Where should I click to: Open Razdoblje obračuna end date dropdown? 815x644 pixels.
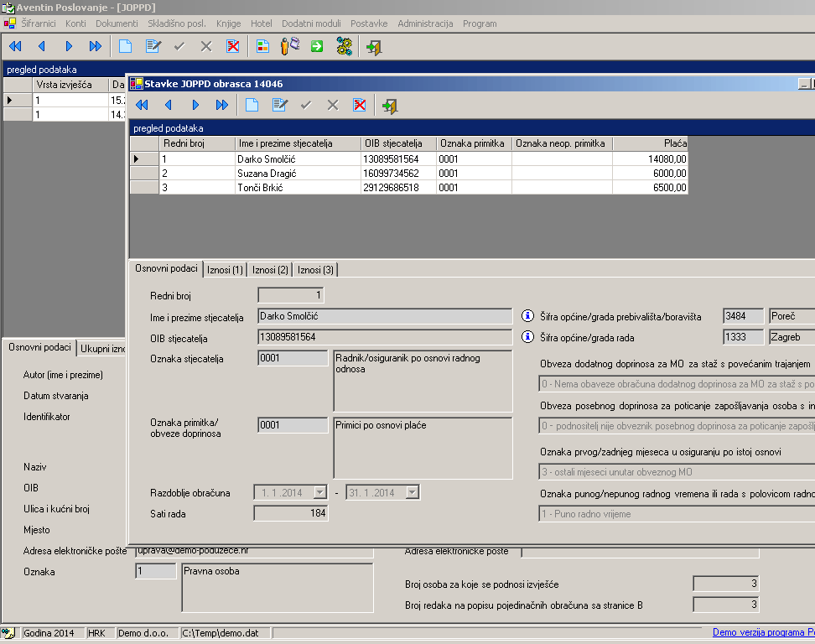[x=412, y=492]
